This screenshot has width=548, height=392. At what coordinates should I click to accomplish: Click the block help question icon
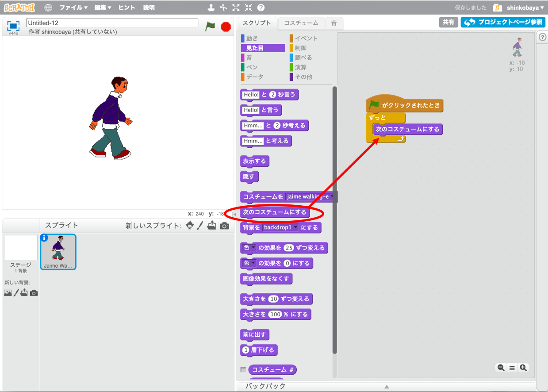(261, 8)
